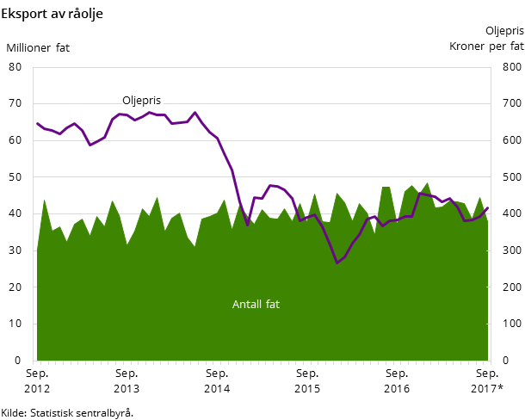525x420 pixels.
Task: Click the right axis value 200
Action: tap(512, 287)
